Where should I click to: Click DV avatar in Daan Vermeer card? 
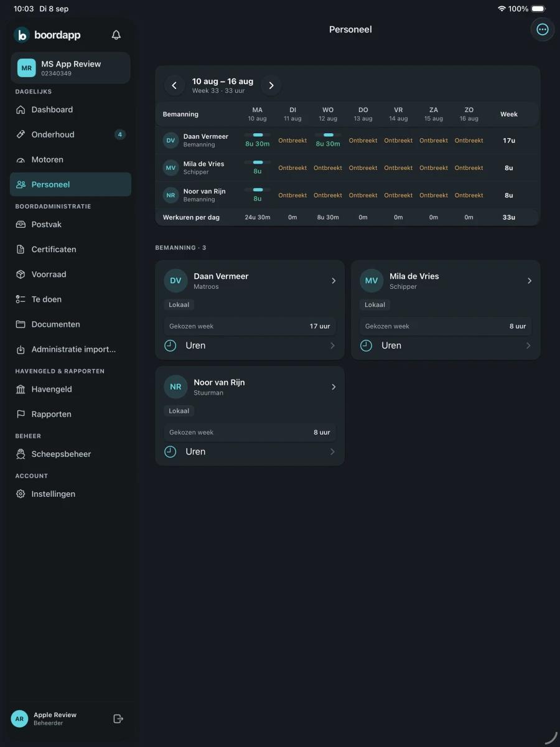point(175,281)
